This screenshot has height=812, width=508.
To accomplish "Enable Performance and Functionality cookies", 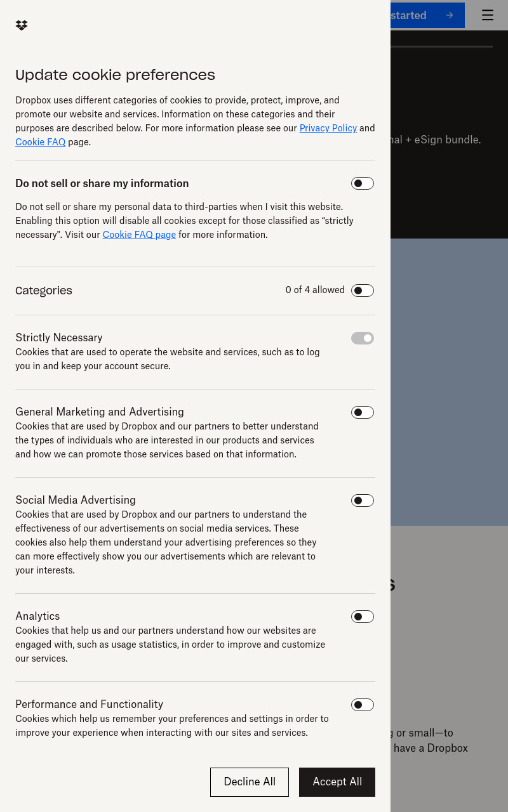I will 363,705.
